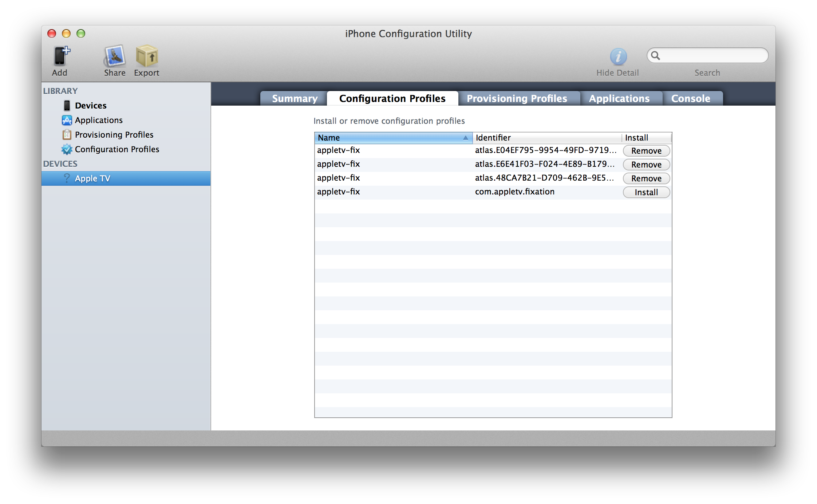
Task: Click the Install column header
Action: (646, 138)
